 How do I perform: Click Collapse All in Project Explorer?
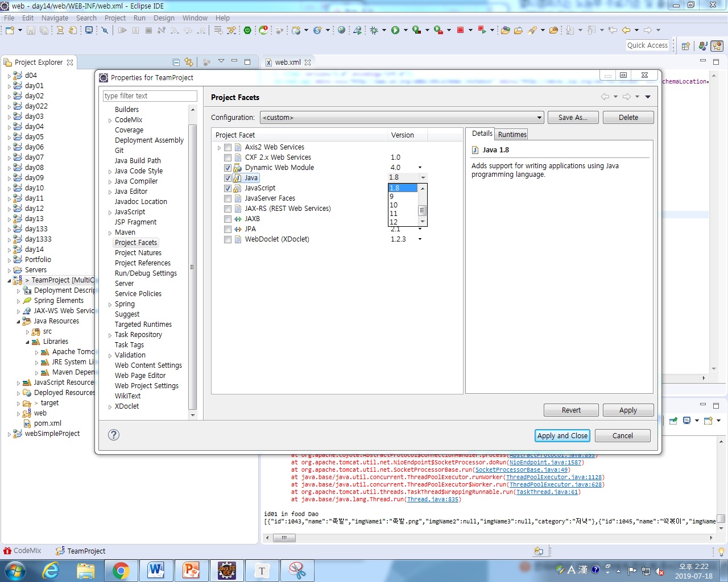click(x=176, y=62)
